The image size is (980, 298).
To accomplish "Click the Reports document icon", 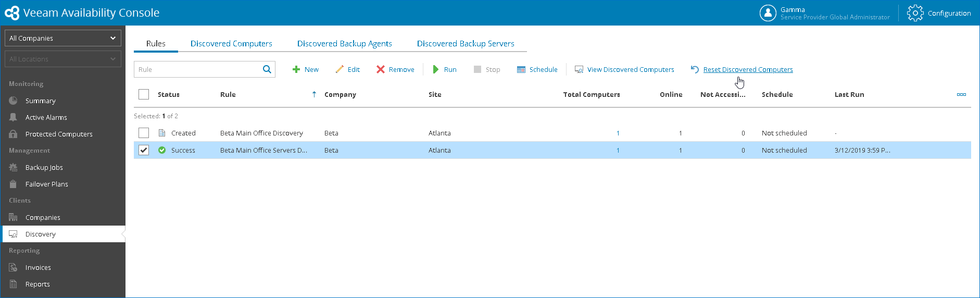I will coord(13,284).
